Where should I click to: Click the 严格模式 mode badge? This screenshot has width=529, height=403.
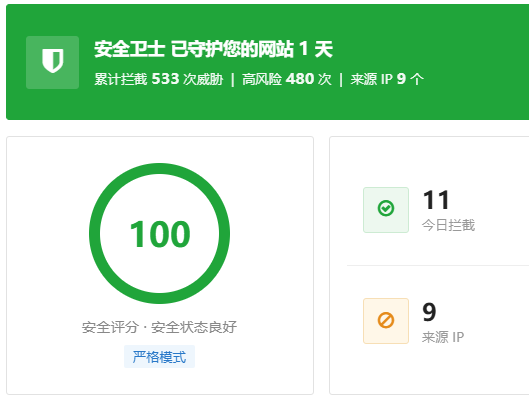(x=159, y=357)
